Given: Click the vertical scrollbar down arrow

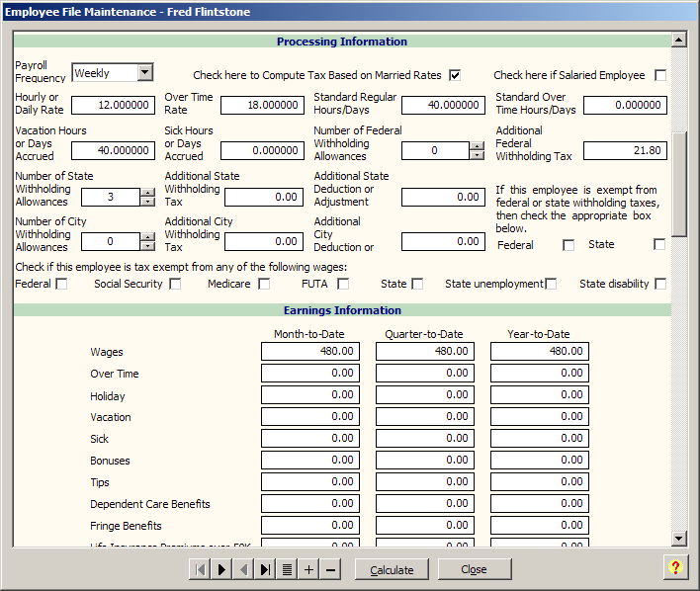Looking at the screenshot, I should 678,538.
